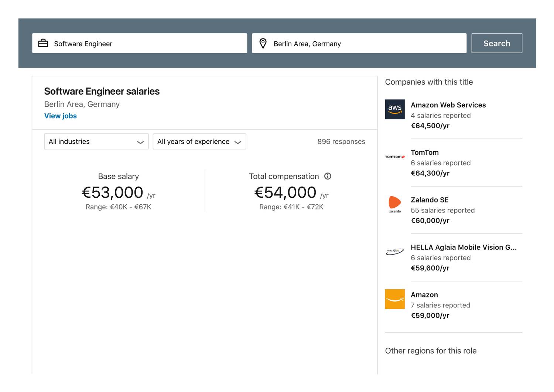Click the TomTom company logo

(395, 157)
